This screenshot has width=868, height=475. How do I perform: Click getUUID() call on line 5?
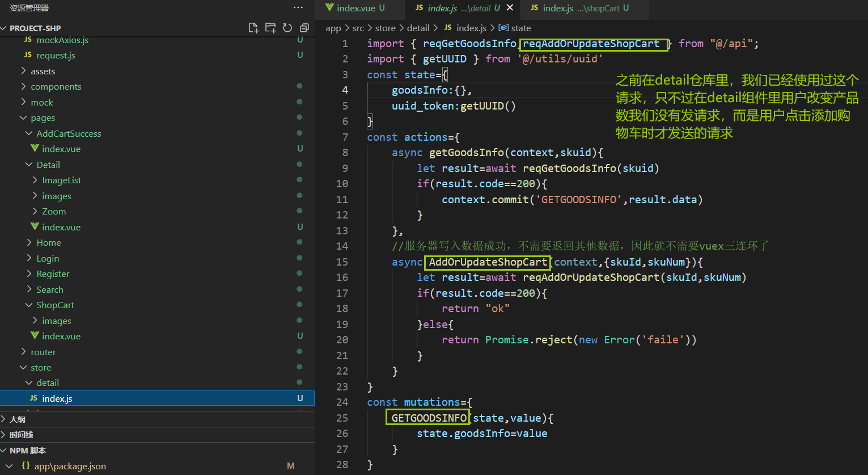(488, 106)
